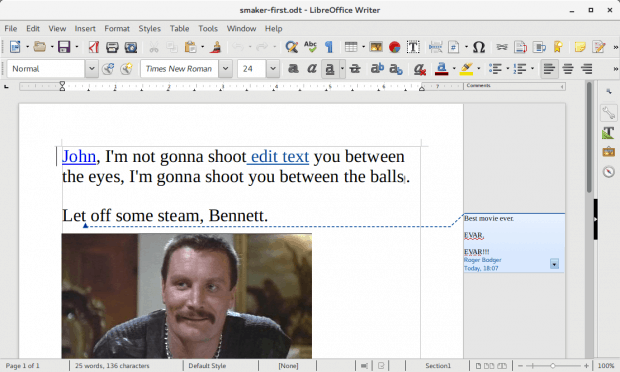Open font color dropdown arrow
The width and height of the screenshot is (620, 372).
pos(454,69)
